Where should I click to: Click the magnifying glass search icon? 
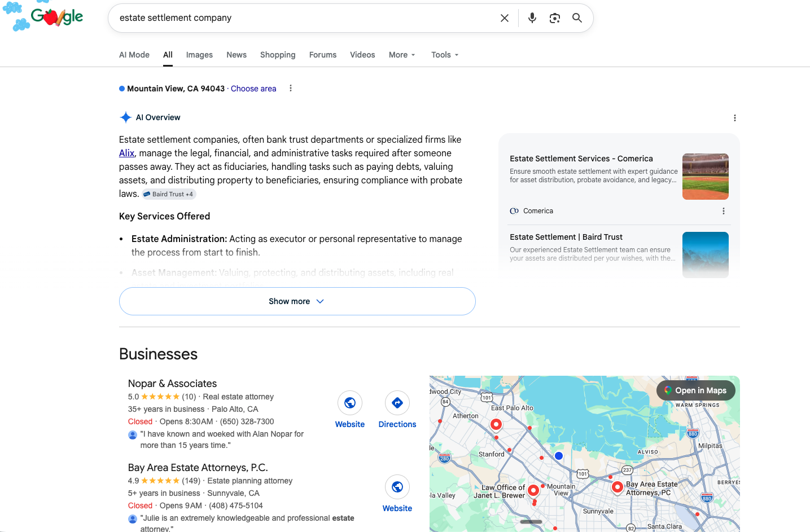pyautogui.click(x=577, y=18)
